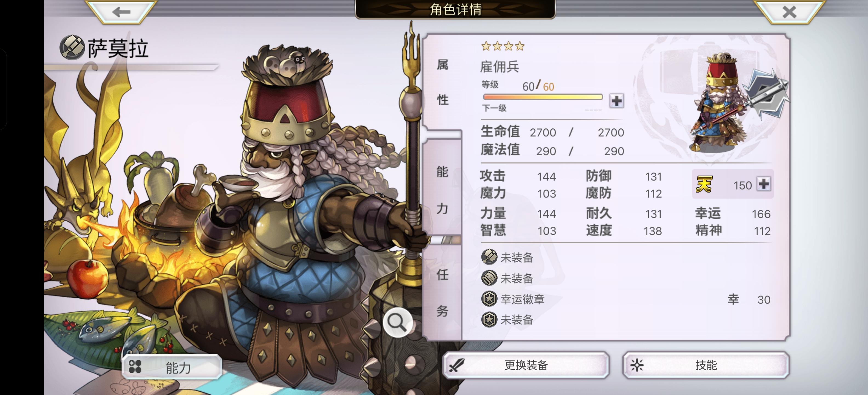Click the four-star rarity row
Screen dimensions: 868x395
coord(503,46)
